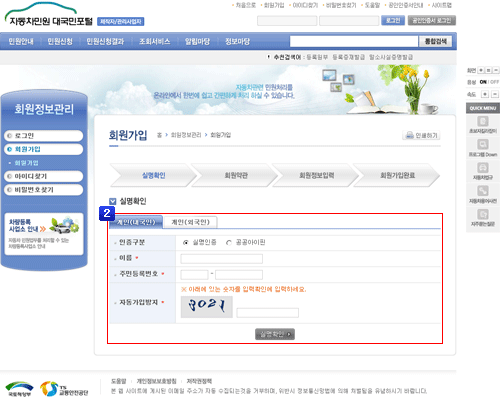This screenshot has width=500, height=405.
Task: Click top 회원가입 link
Action: pyautogui.click(x=274, y=5)
